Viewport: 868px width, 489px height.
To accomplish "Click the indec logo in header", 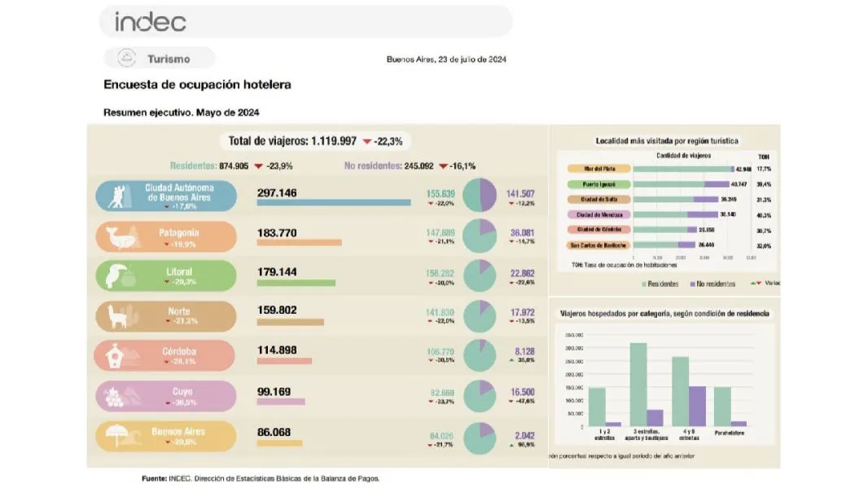I will tap(151, 21).
